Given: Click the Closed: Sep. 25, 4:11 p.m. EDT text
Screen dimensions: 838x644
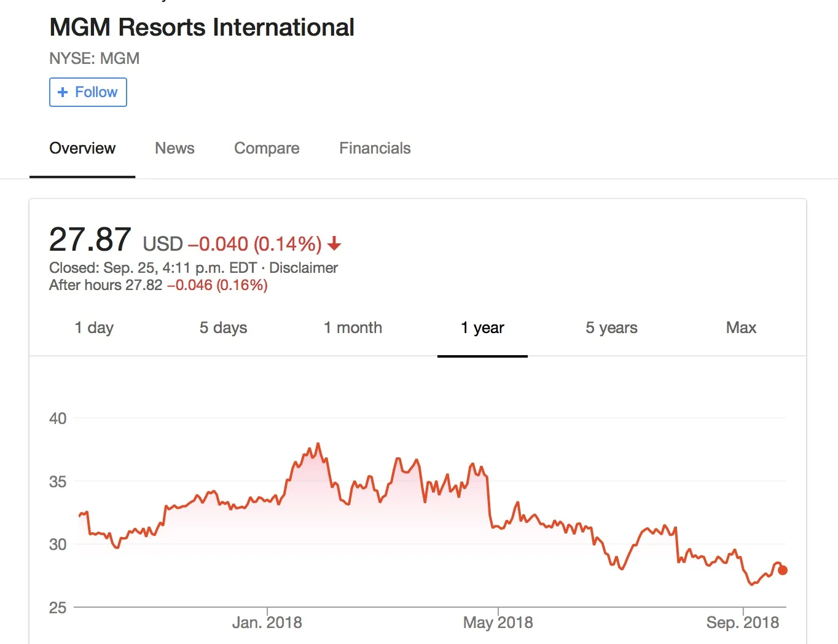Looking at the screenshot, I should coord(153,268).
